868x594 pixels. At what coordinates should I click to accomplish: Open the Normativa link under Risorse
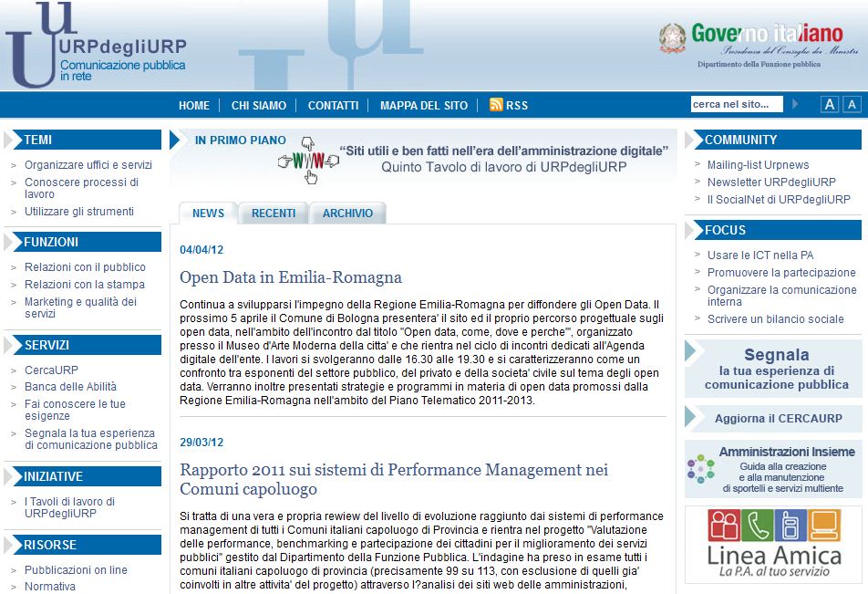coord(50,586)
